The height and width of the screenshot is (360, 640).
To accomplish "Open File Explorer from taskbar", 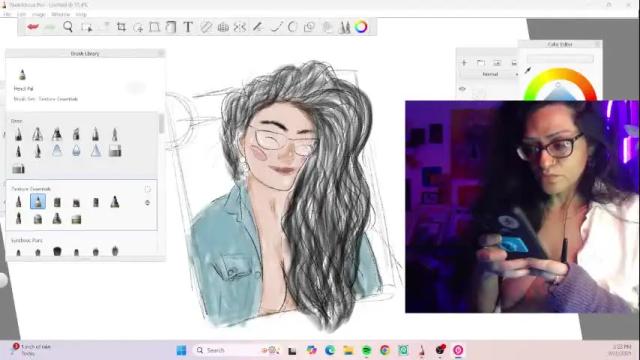I will 348,350.
